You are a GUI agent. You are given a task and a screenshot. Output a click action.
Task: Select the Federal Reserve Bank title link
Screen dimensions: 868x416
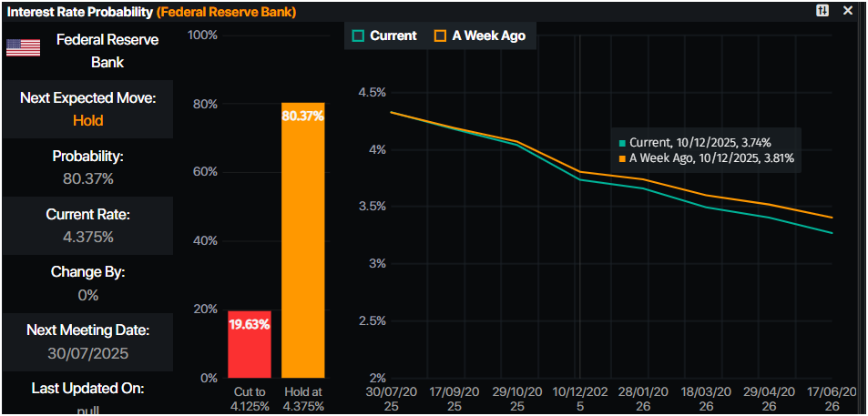227,12
